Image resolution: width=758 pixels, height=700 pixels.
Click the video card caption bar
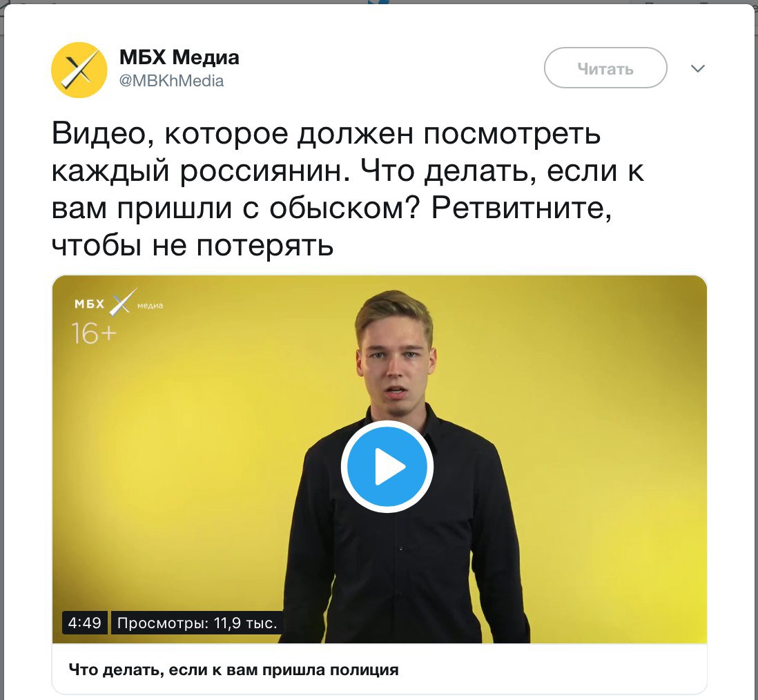pos(380,670)
